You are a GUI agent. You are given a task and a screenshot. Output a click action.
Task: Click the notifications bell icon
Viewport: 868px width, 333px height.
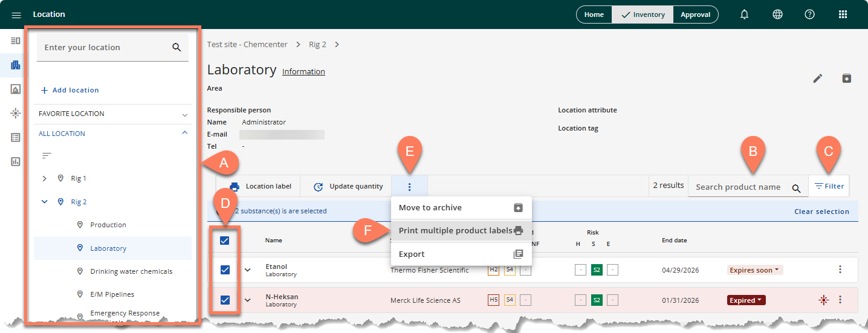coord(745,15)
